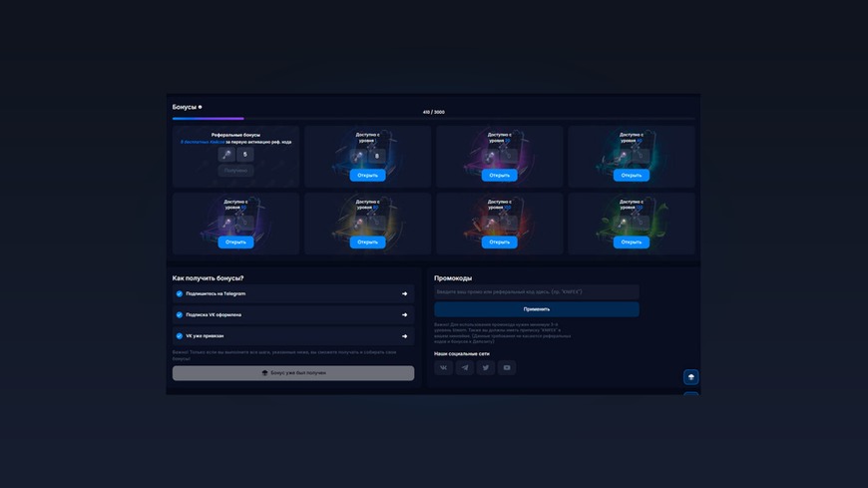
Task: Click the key icon in the yellow case card
Action: click(359, 223)
